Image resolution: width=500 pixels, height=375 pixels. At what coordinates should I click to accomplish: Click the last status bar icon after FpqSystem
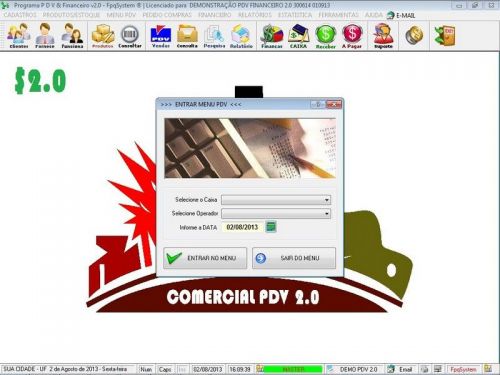coord(488,369)
